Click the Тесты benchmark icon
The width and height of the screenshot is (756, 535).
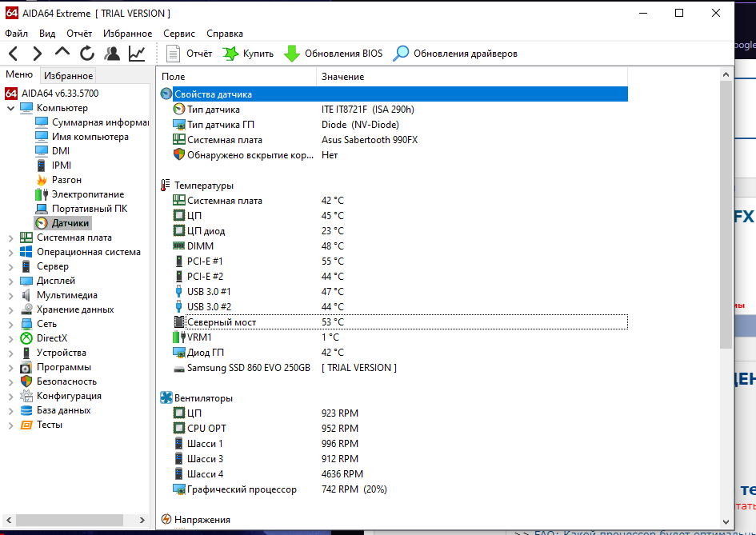coord(26,425)
